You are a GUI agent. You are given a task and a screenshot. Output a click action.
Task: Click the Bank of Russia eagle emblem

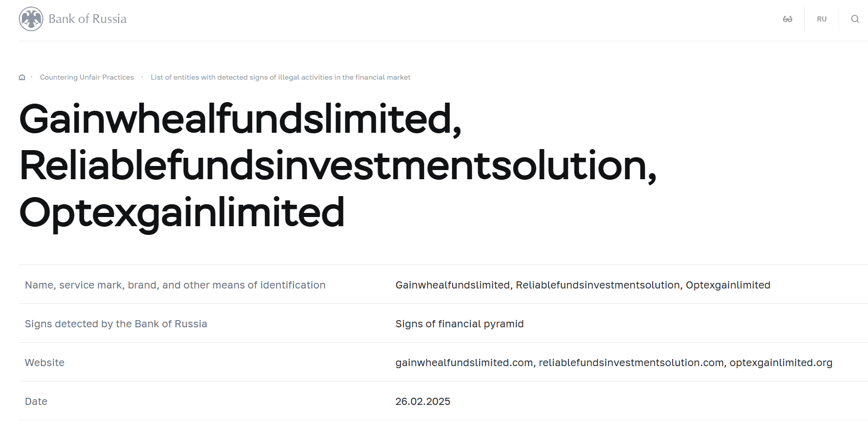click(31, 19)
